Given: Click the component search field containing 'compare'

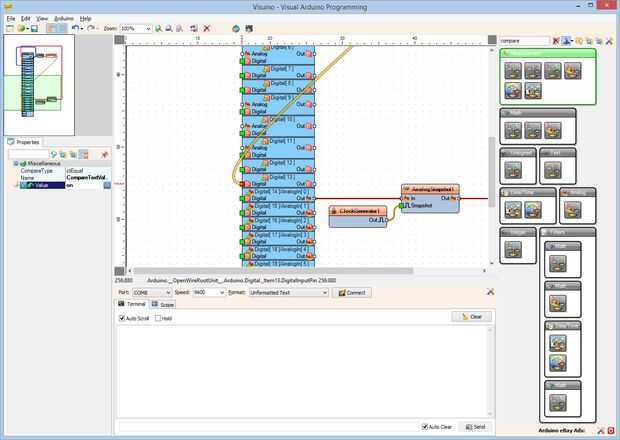Looking at the screenshot, I should click(x=524, y=41).
